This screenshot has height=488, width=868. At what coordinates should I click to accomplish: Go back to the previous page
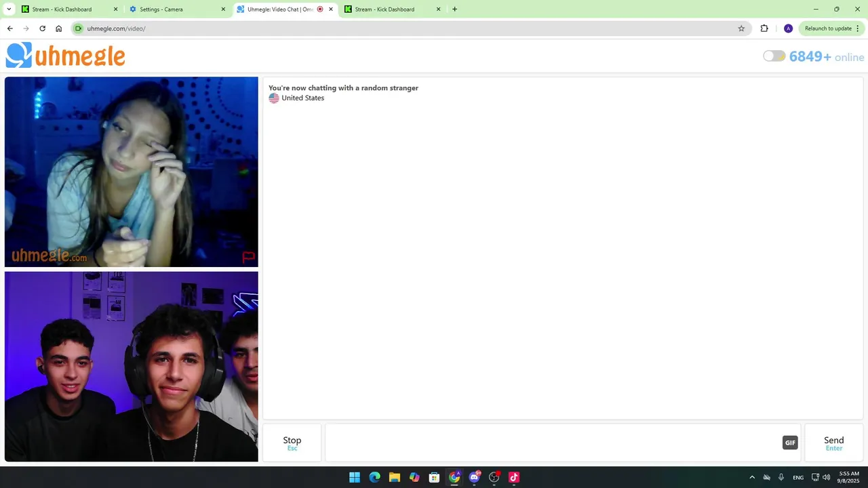tap(9, 28)
